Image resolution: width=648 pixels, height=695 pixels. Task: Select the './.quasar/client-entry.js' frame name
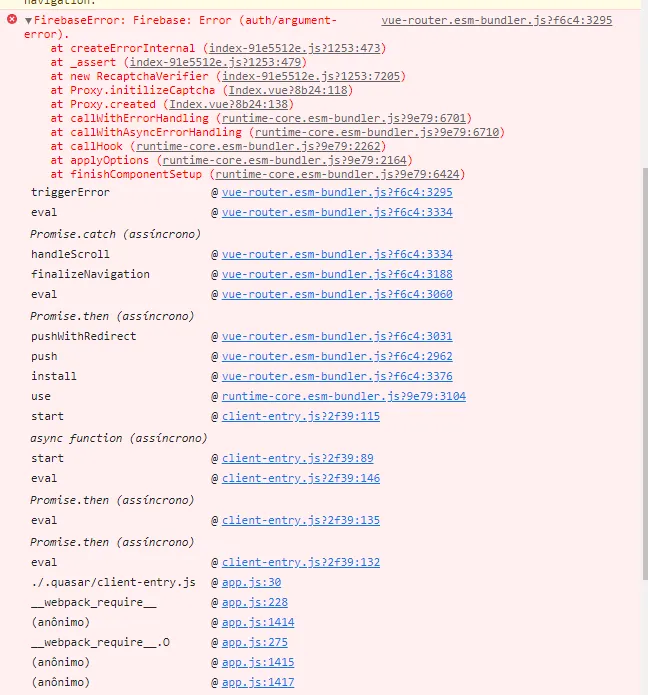pyautogui.click(x=113, y=582)
